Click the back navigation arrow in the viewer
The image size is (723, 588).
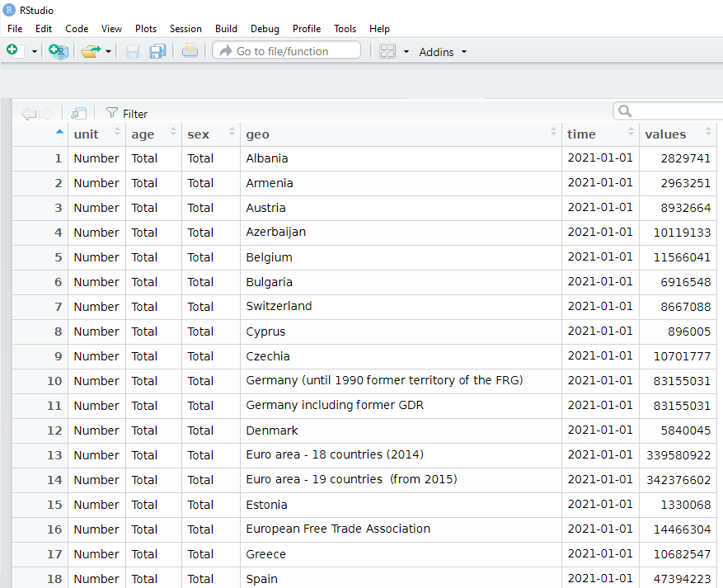(29, 113)
